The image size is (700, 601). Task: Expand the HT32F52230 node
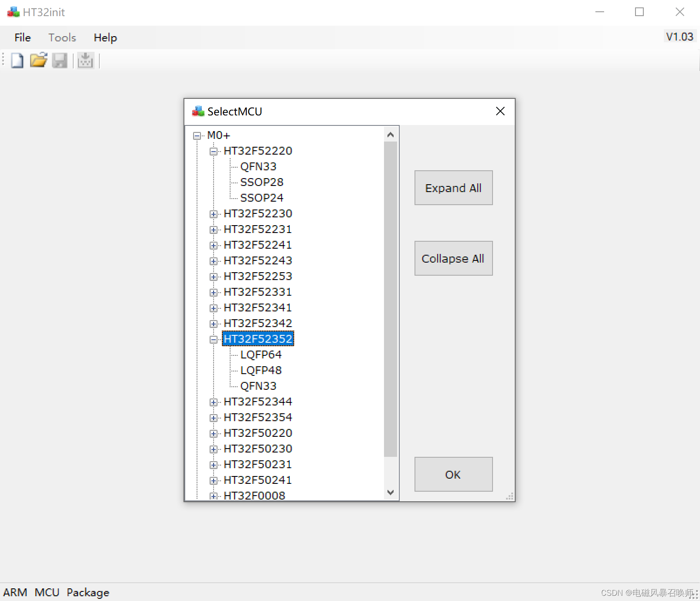pyautogui.click(x=214, y=214)
